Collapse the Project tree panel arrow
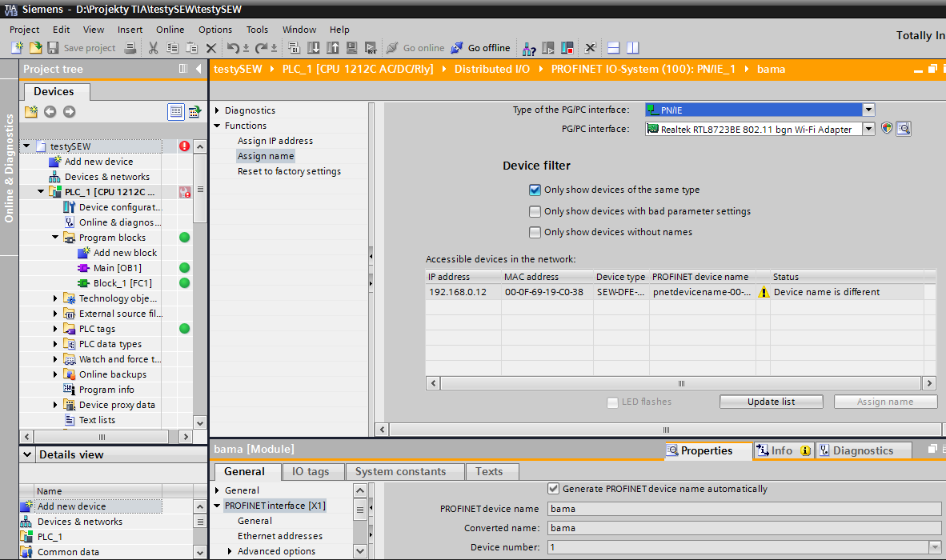 pyautogui.click(x=198, y=69)
